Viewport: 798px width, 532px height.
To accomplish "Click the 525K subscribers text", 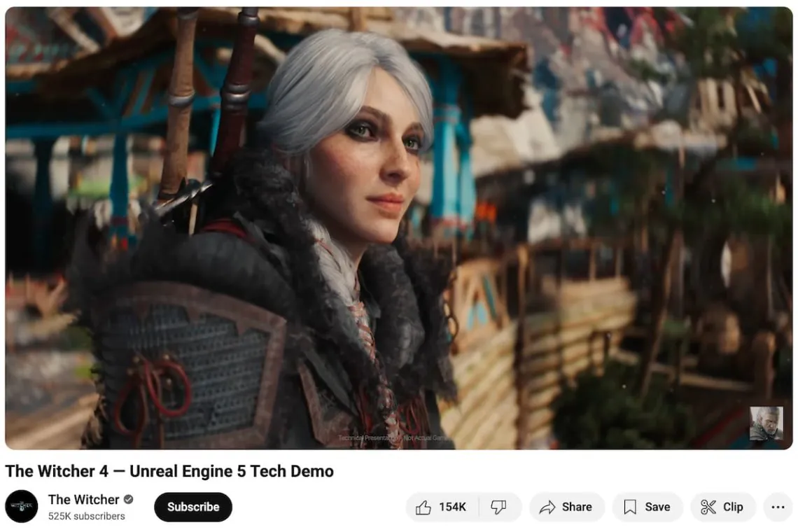I will click(87, 516).
